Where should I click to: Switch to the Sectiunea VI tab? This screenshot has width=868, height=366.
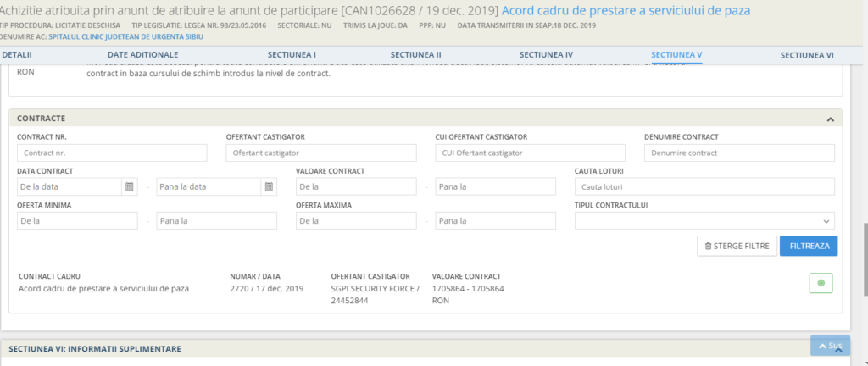pos(807,54)
